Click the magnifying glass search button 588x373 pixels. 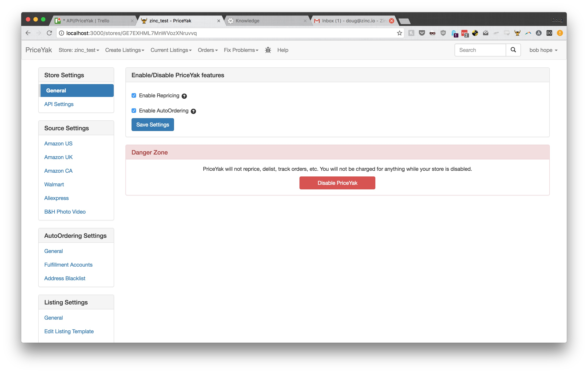coord(513,50)
